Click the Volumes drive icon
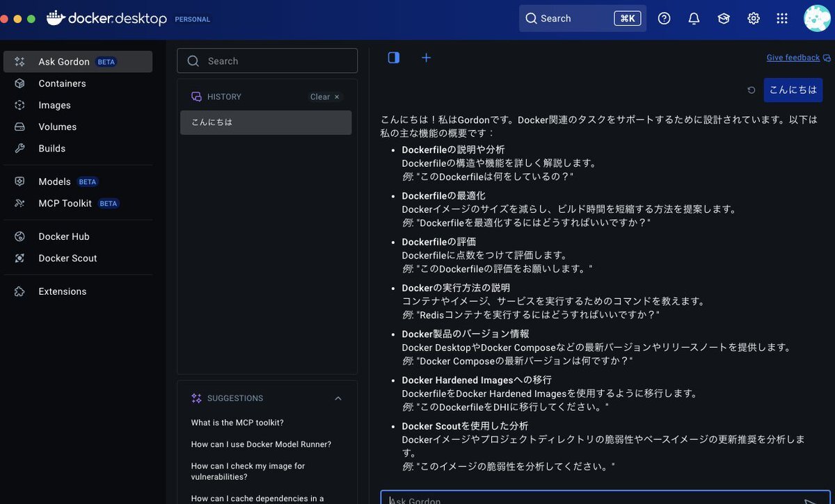The width and height of the screenshot is (835, 504). (20, 127)
